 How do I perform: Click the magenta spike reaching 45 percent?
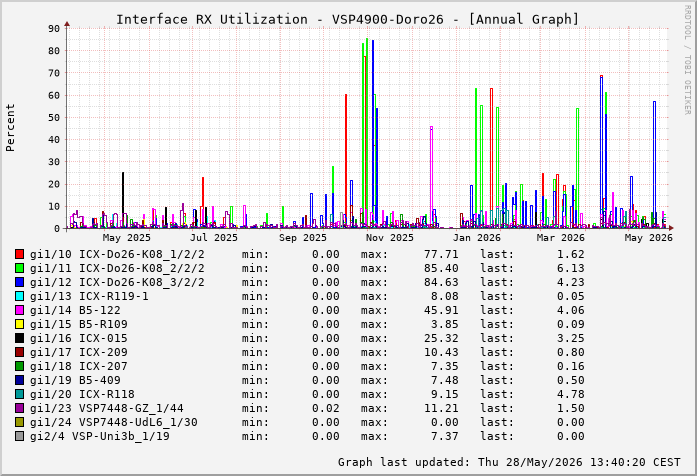pyautogui.click(x=431, y=178)
